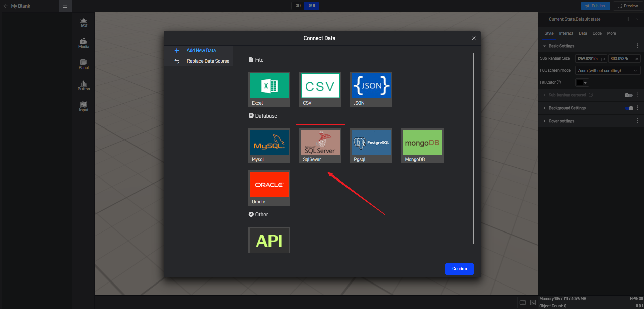Edit Sub-kanban Size width field
644x309 pixels.
click(591, 59)
